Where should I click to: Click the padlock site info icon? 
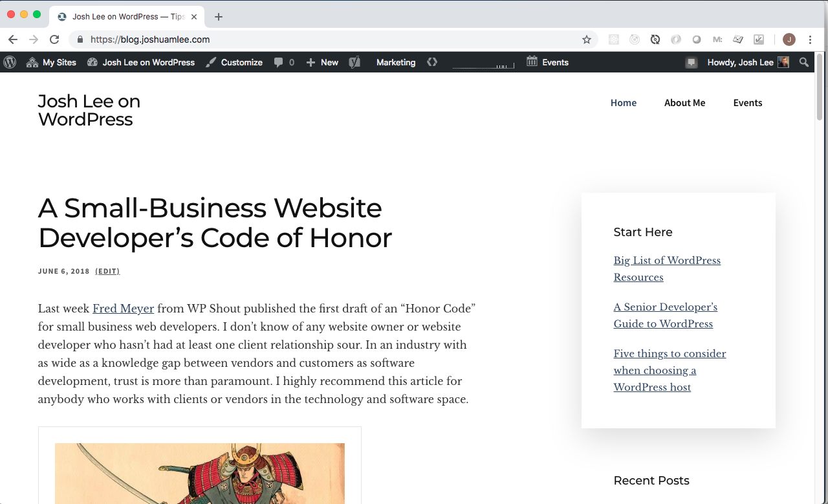pyautogui.click(x=80, y=39)
